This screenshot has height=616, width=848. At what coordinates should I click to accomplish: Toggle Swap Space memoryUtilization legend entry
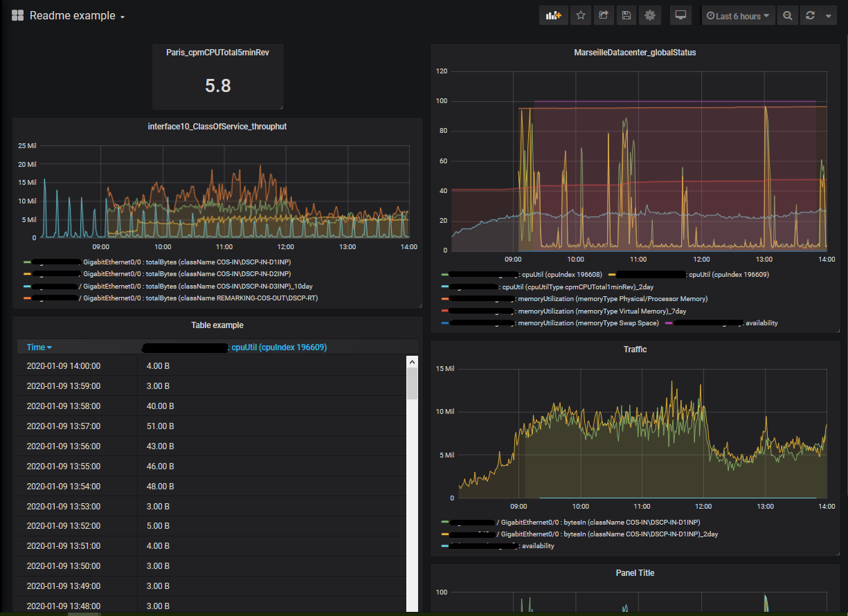pyautogui.click(x=550, y=323)
